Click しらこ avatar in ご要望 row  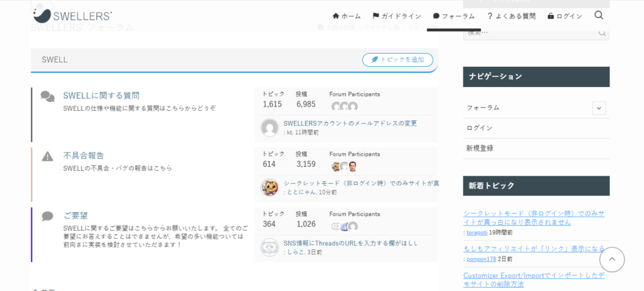pyautogui.click(x=269, y=247)
